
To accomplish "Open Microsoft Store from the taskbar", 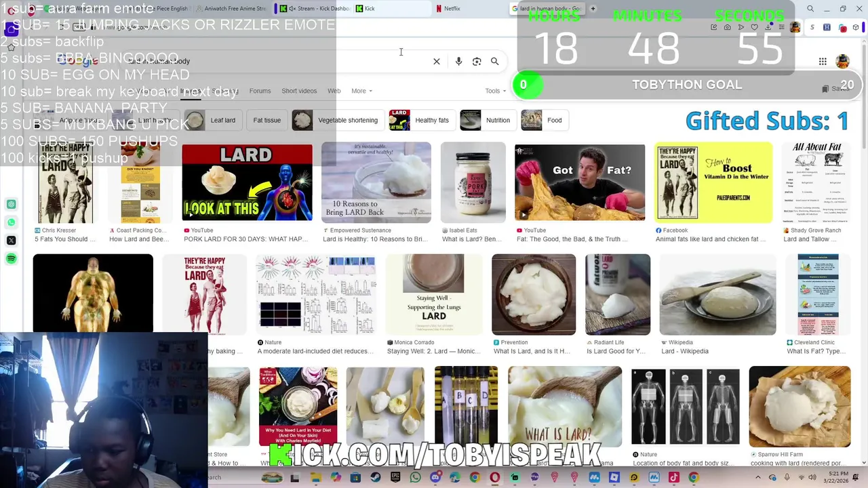I will (x=355, y=478).
